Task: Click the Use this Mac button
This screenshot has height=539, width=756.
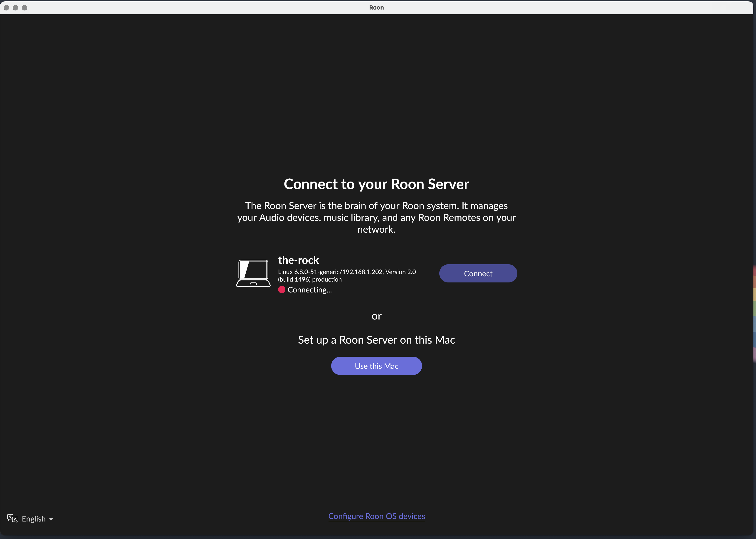Action: click(x=376, y=366)
